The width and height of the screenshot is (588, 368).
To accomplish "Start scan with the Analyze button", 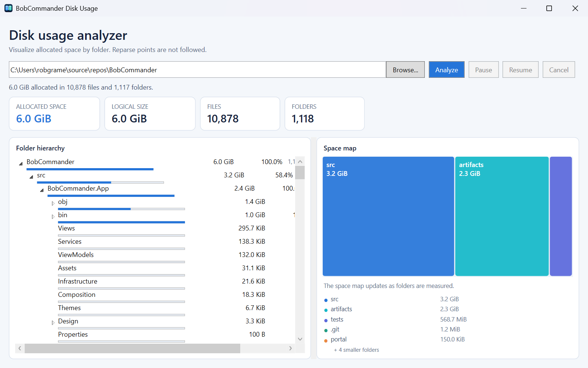I will click(x=447, y=70).
